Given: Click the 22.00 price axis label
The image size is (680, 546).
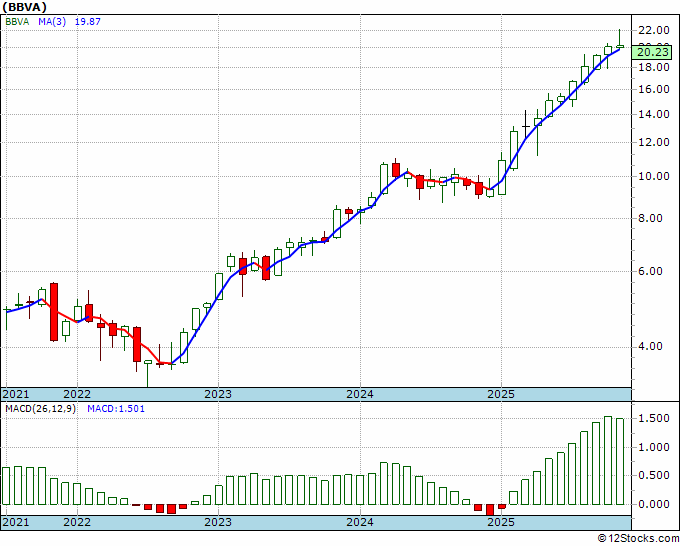Looking at the screenshot, I should click(x=654, y=30).
